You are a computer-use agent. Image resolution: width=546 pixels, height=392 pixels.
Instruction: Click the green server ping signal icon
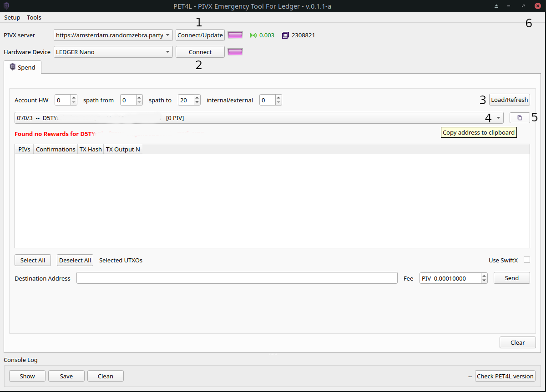253,35
